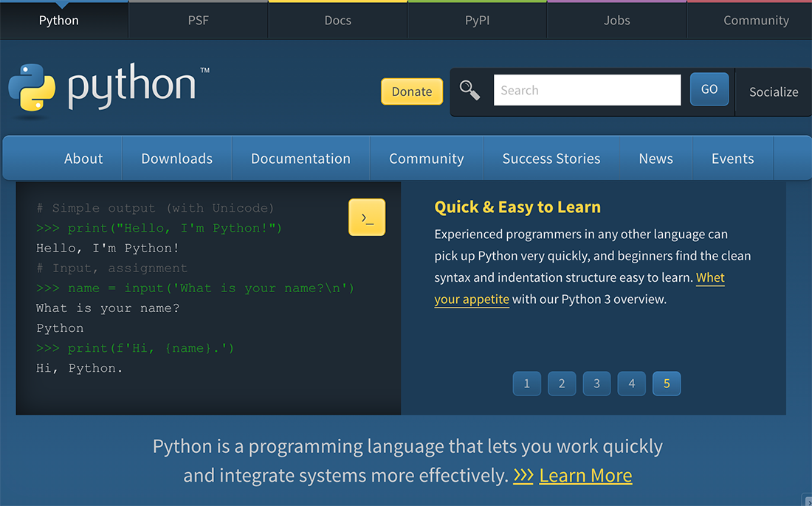
Task: Open the About navigation menu
Action: coord(83,159)
